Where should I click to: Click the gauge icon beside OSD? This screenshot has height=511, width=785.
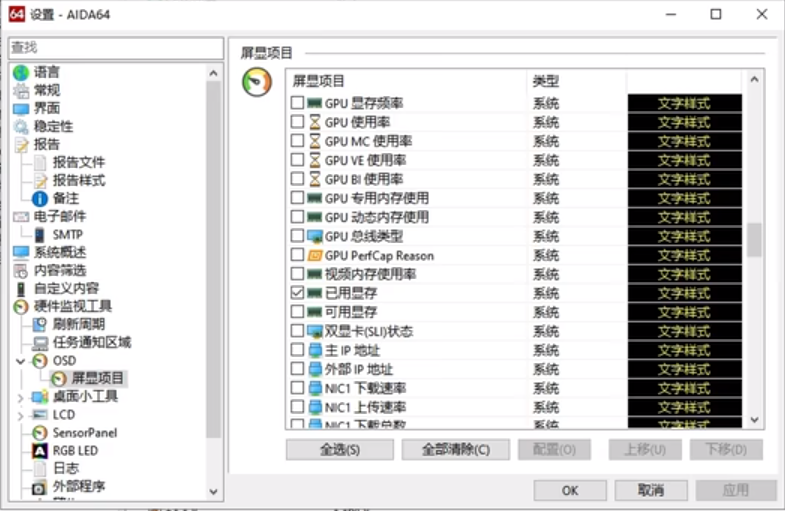pos(40,361)
